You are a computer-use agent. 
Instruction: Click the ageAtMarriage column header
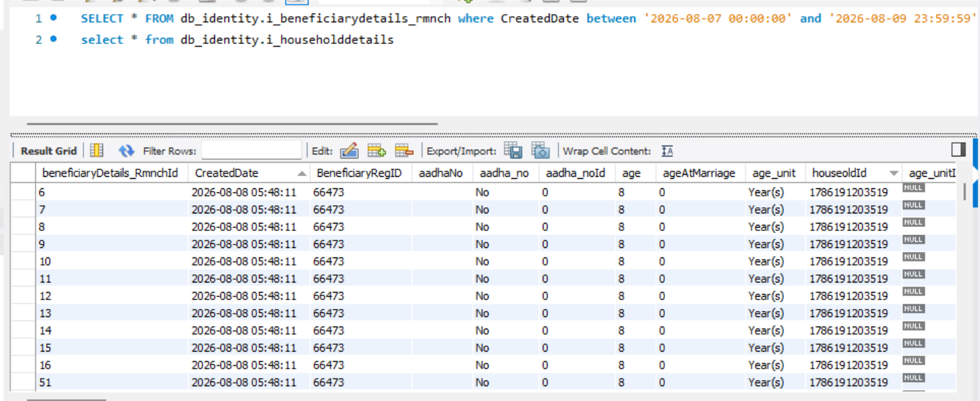click(x=700, y=173)
